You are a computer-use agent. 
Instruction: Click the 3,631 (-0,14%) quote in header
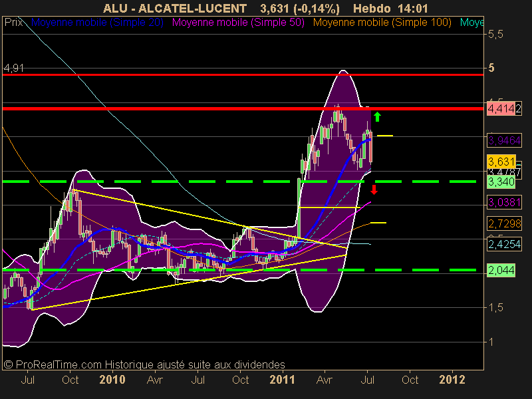(x=300, y=8)
